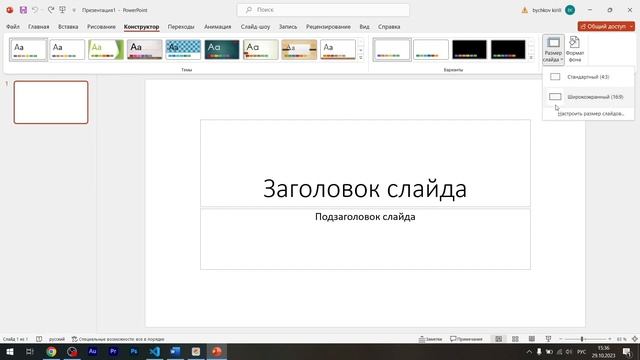
Task: Apply the green curved theme thumbnail
Action: tap(106, 49)
